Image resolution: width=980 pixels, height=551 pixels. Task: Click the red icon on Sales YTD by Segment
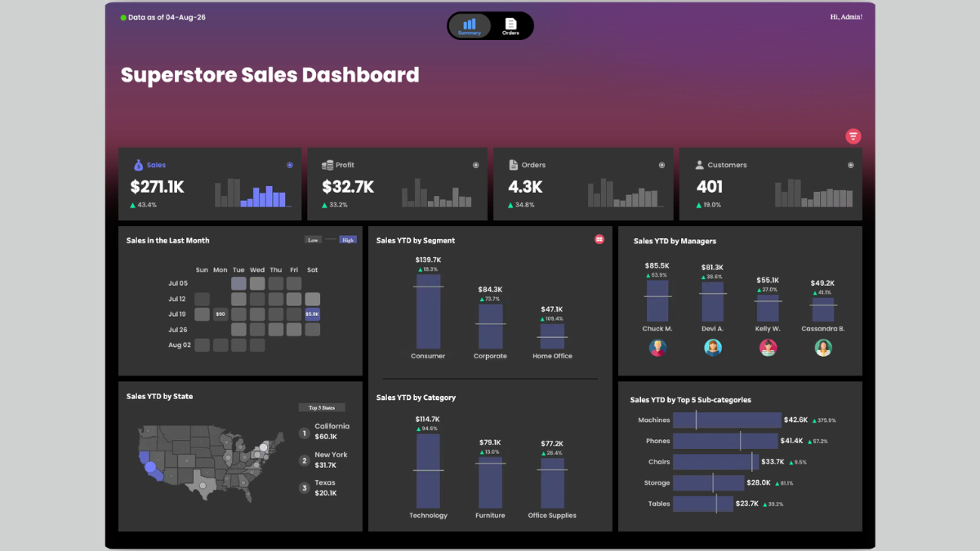[x=599, y=239]
